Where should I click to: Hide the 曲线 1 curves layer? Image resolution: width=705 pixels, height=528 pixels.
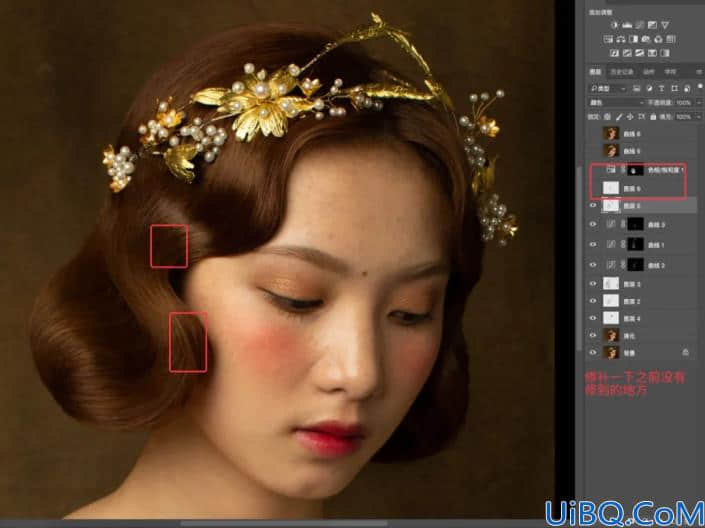tap(593, 244)
